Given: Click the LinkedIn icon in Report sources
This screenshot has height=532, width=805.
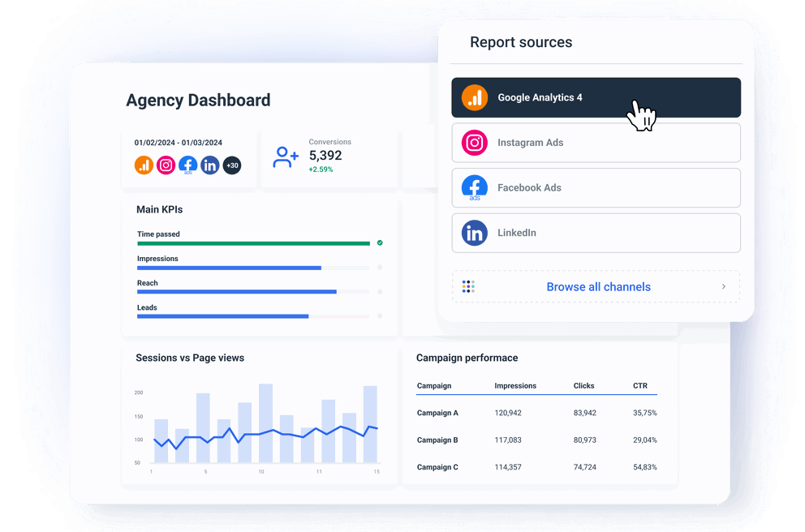Looking at the screenshot, I should (x=475, y=233).
